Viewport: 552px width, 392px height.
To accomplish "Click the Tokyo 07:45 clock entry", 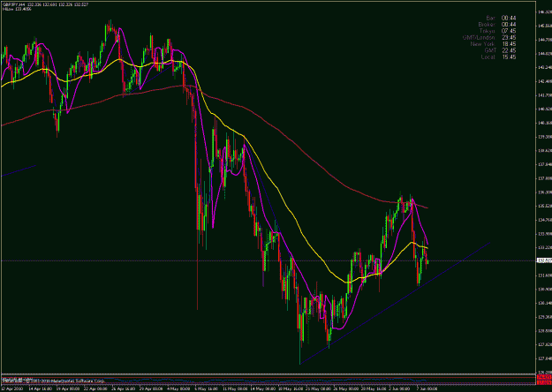I will (x=498, y=31).
